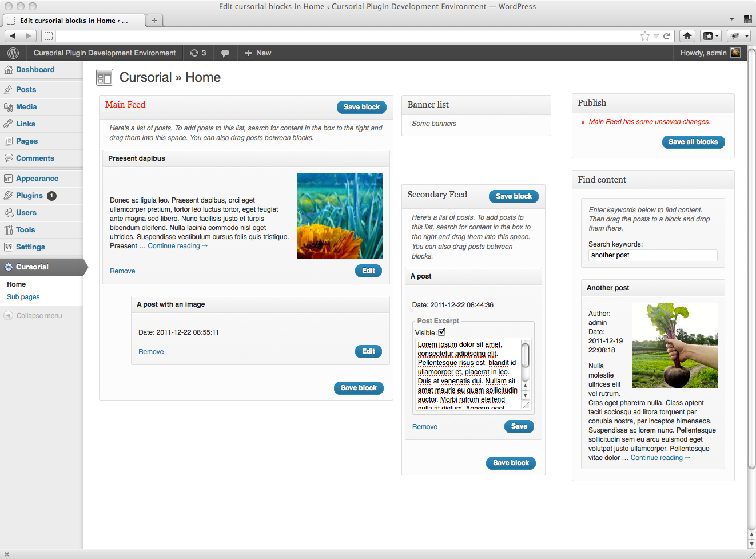
Task: Expand the New content menu
Action: (258, 53)
